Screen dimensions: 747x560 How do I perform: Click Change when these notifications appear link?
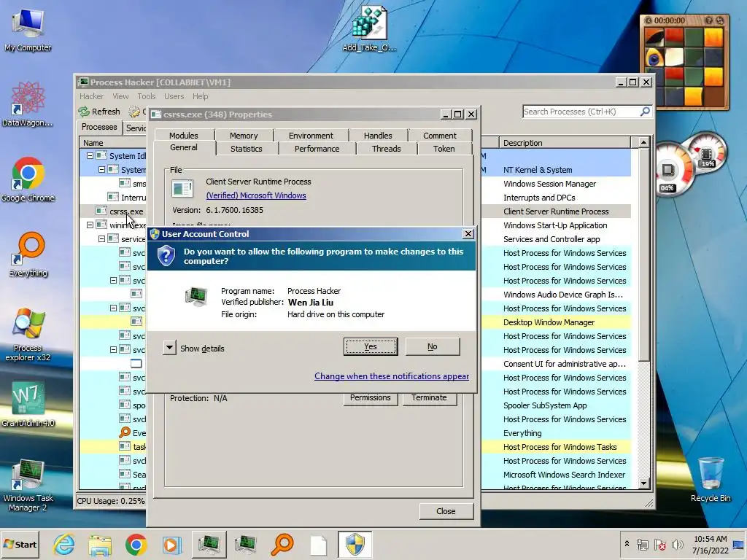pos(392,376)
